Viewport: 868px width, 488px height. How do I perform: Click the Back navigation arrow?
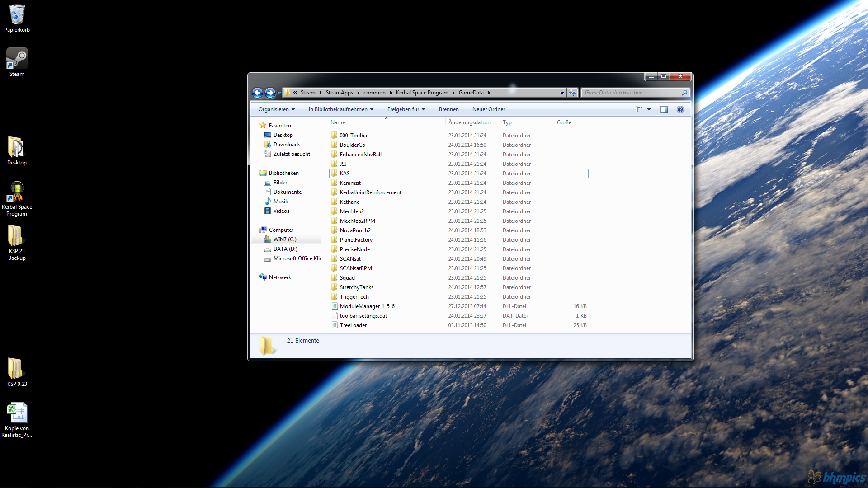click(x=257, y=93)
